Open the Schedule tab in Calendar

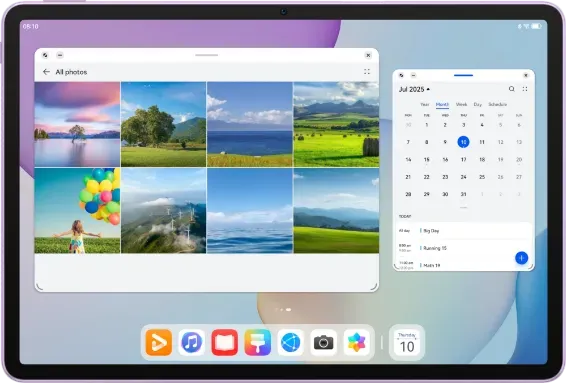pos(498,104)
